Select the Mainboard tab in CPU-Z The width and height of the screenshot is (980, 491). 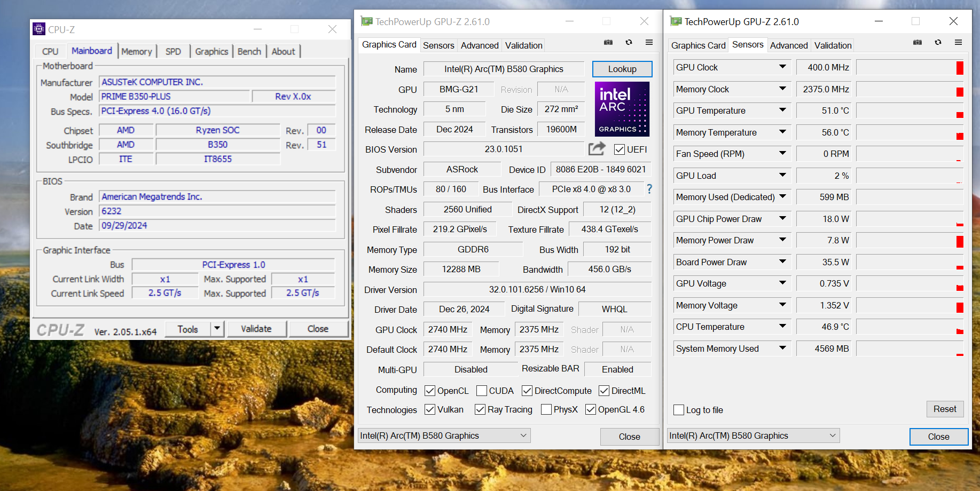(x=92, y=51)
